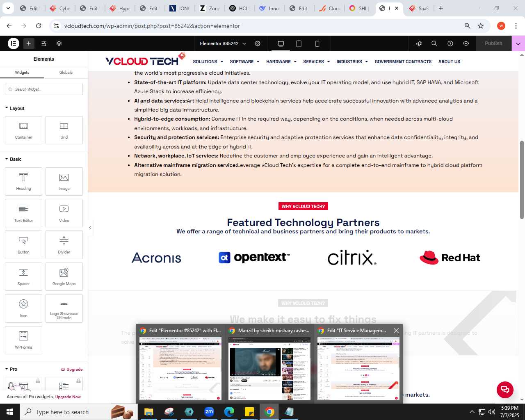Switch to Manzil by sheikh mishary Chrome preview
The height and width of the screenshot is (420, 525).
click(269, 363)
